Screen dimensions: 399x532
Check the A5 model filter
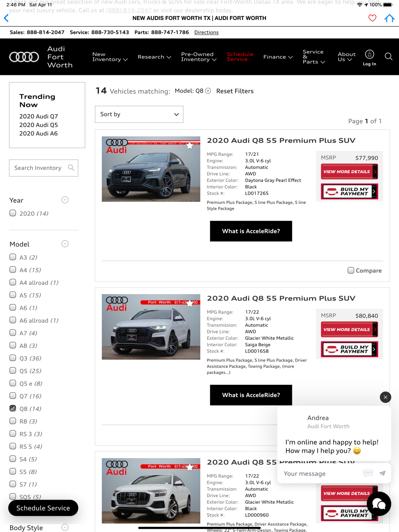coord(13,295)
